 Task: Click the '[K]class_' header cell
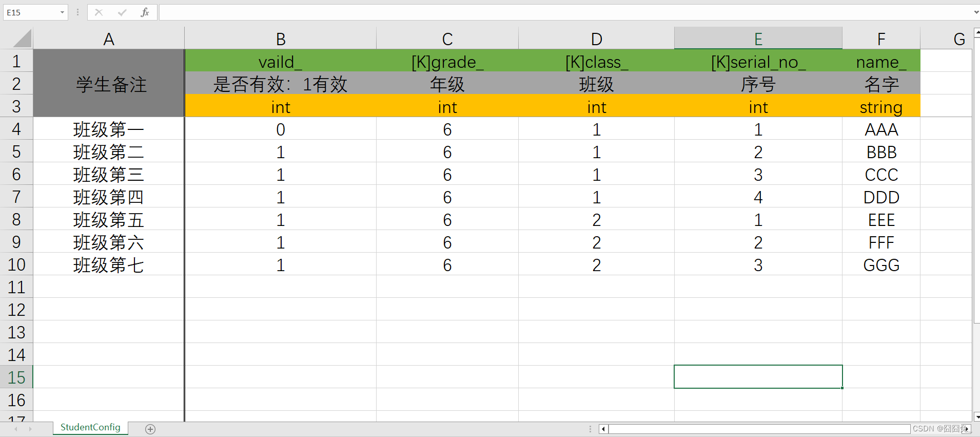tap(596, 61)
